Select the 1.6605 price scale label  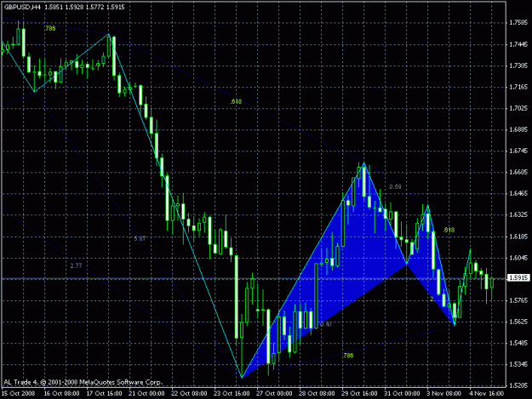click(518, 172)
